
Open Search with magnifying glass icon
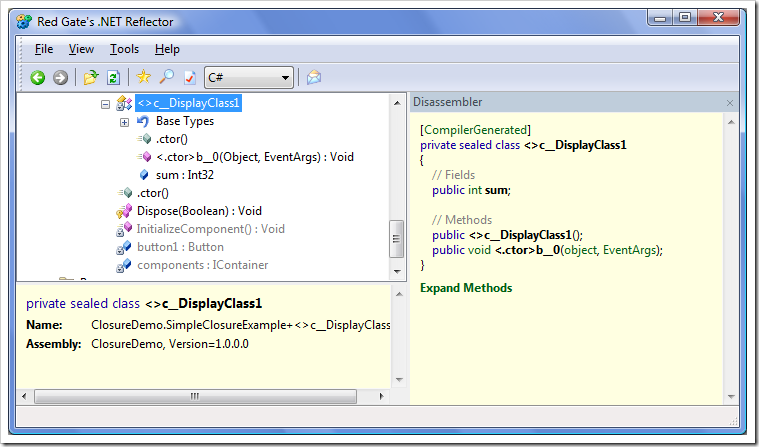click(x=167, y=77)
